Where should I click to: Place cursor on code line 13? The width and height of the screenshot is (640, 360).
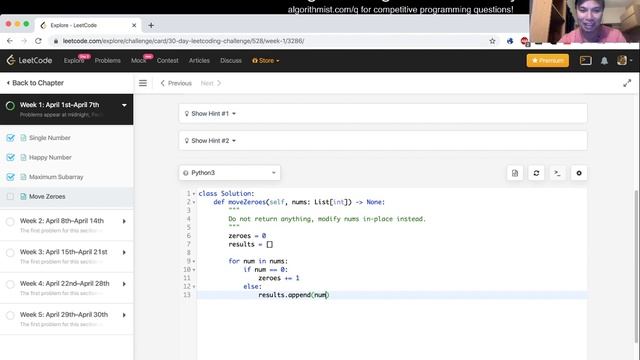click(x=392, y=295)
